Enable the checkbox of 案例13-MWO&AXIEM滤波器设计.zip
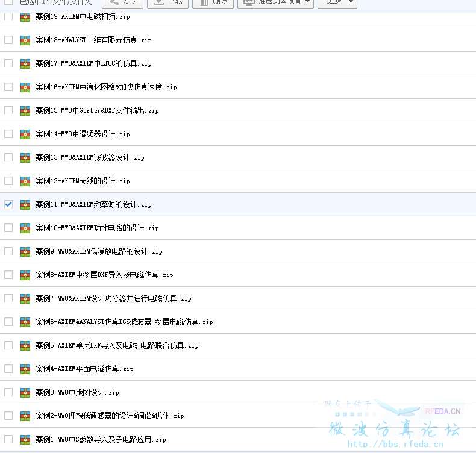The image size is (476, 453). [8, 157]
